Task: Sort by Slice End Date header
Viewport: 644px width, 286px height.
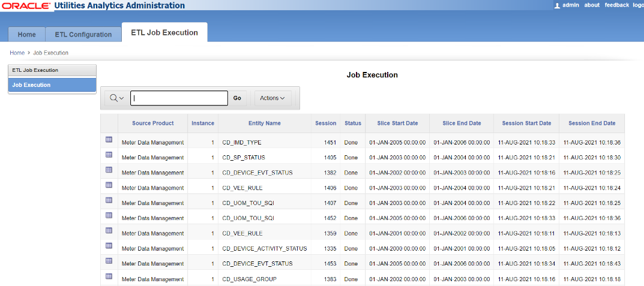Action: (x=462, y=123)
